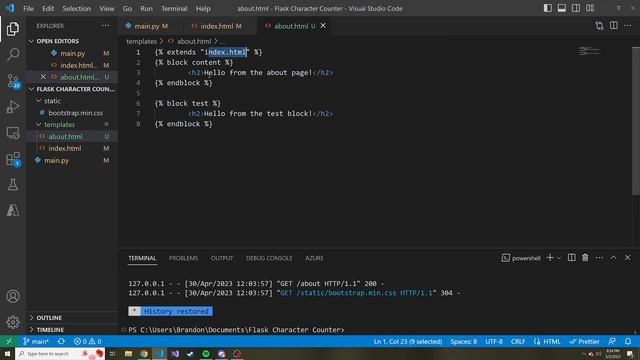Toggle bottom panel visibility
Viewport: 640px width, 360px height.
point(562,8)
